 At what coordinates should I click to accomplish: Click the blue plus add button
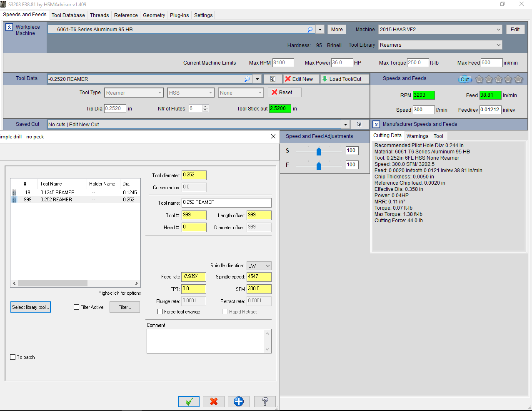pos(239,401)
